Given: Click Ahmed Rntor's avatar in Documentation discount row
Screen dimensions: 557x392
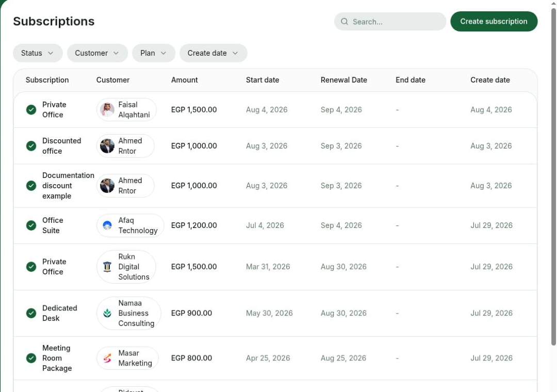Looking at the screenshot, I should (x=107, y=186).
